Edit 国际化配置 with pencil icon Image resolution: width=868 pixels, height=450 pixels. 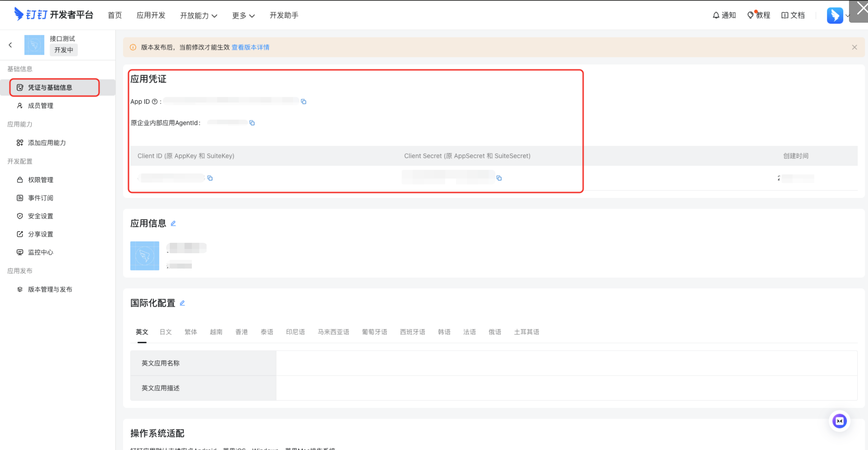[x=182, y=303]
